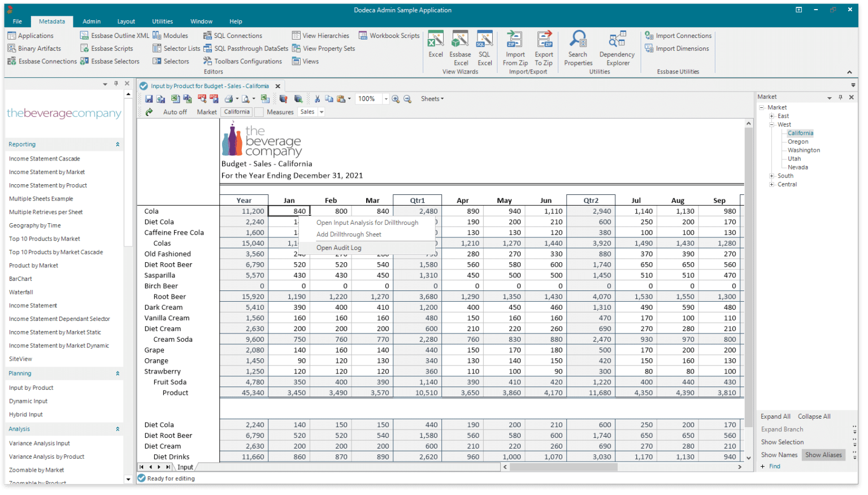Click the zoom level field showing 100%
Image resolution: width=868 pixels, height=495 pixels.
click(x=369, y=98)
